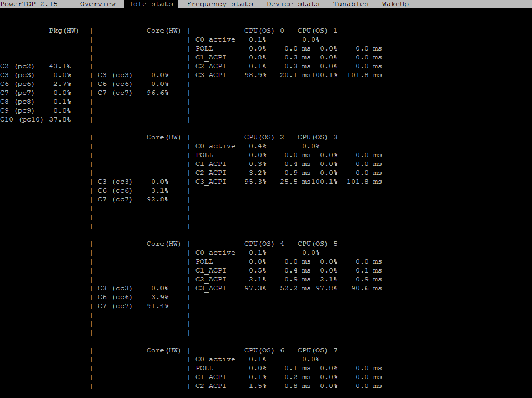This screenshot has height=398, width=532.
Task: Select the C9 (pc9) package row
Action: click(x=36, y=111)
